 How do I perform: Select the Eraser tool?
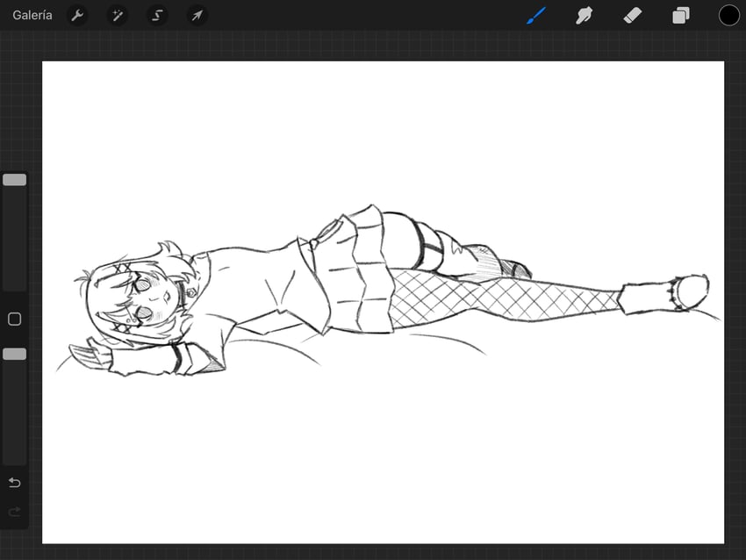(x=633, y=16)
